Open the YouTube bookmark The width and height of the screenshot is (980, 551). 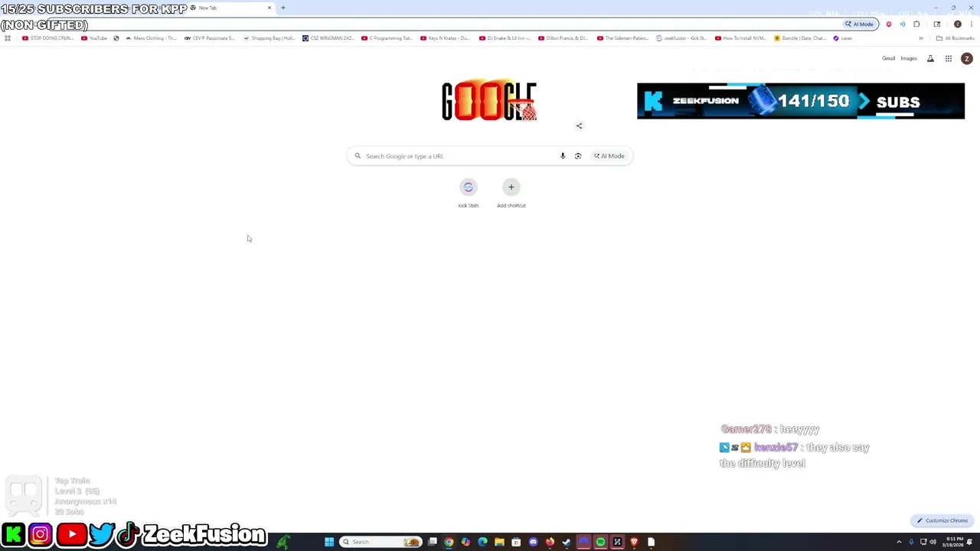tap(94, 38)
